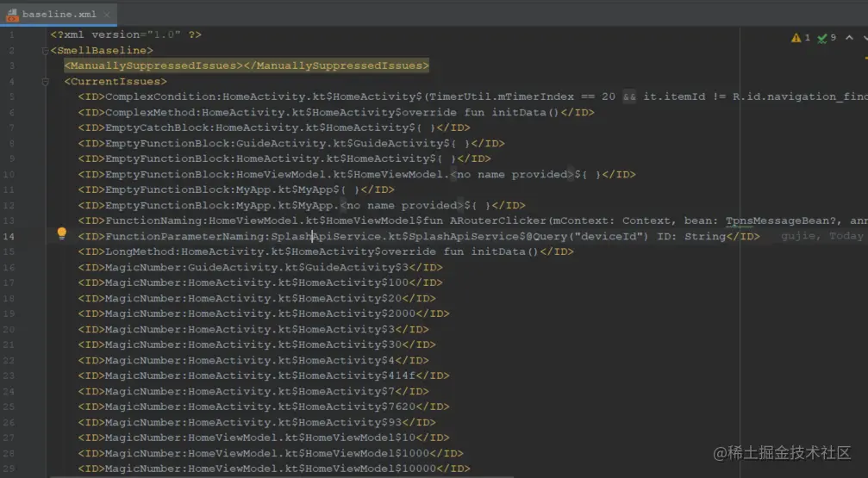Viewport: 868px width, 478px height.
Task: Click the EmptyCatchBlock HomeActivity line
Action: point(274,127)
